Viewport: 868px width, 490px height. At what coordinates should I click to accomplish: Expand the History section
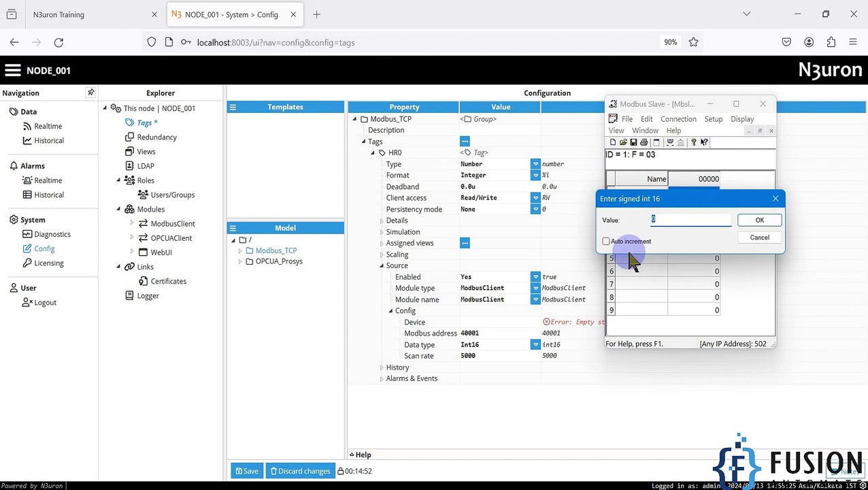[382, 367]
